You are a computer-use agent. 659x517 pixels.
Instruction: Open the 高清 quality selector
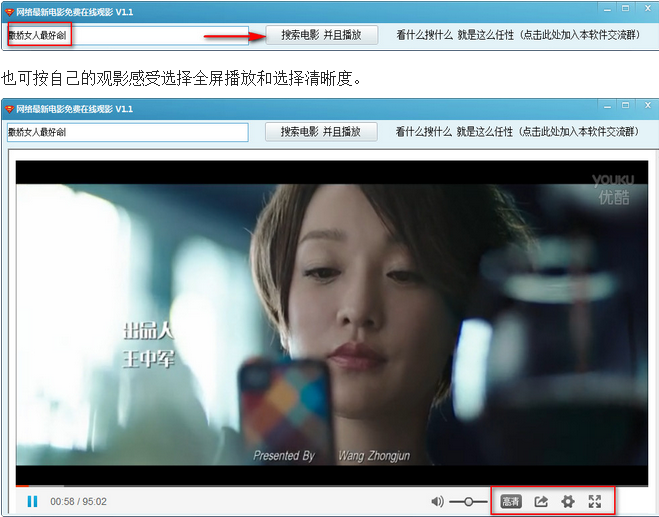(511, 501)
